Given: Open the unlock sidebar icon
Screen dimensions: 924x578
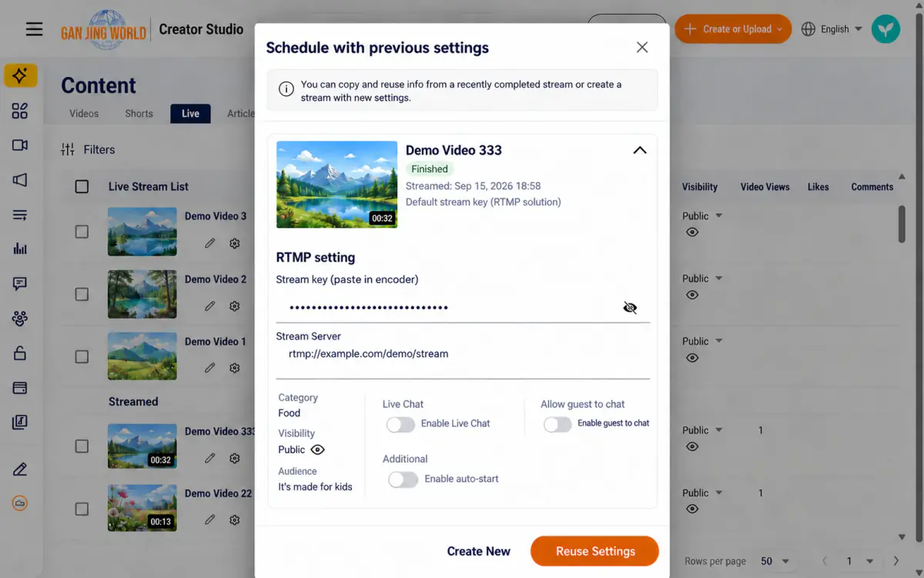Looking at the screenshot, I should point(20,353).
